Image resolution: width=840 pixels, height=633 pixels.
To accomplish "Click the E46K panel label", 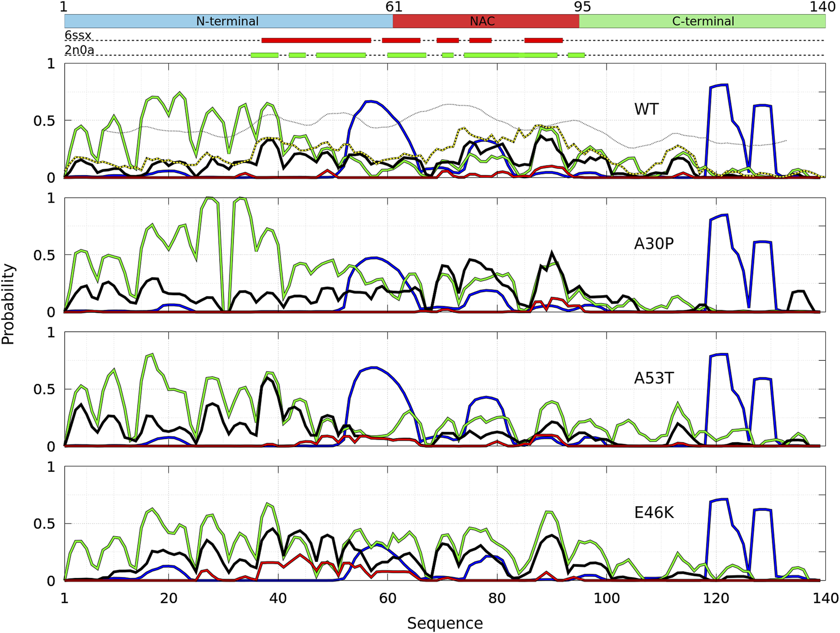I will [x=654, y=513].
